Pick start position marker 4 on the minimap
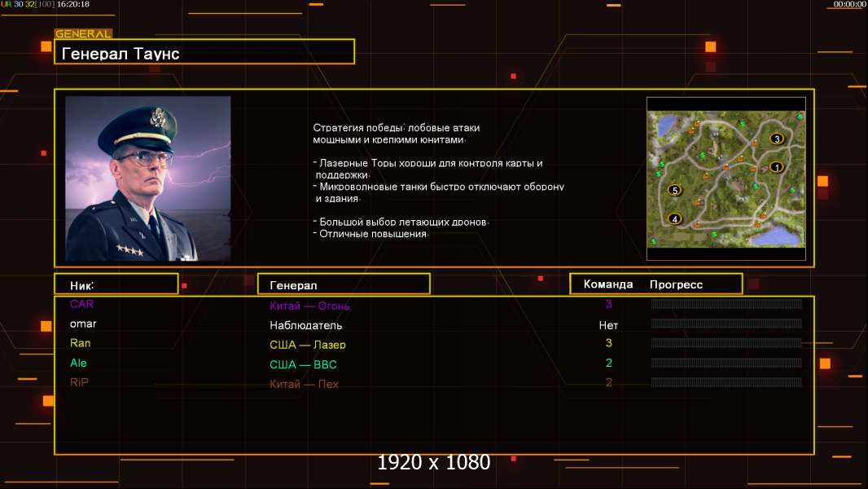The height and width of the screenshot is (489, 868). tap(674, 218)
